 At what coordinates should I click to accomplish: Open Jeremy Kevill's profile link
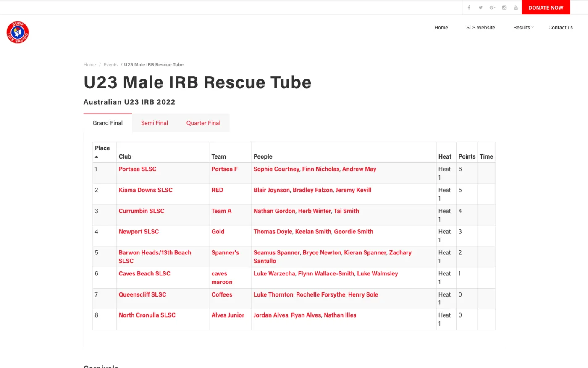click(x=353, y=190)
